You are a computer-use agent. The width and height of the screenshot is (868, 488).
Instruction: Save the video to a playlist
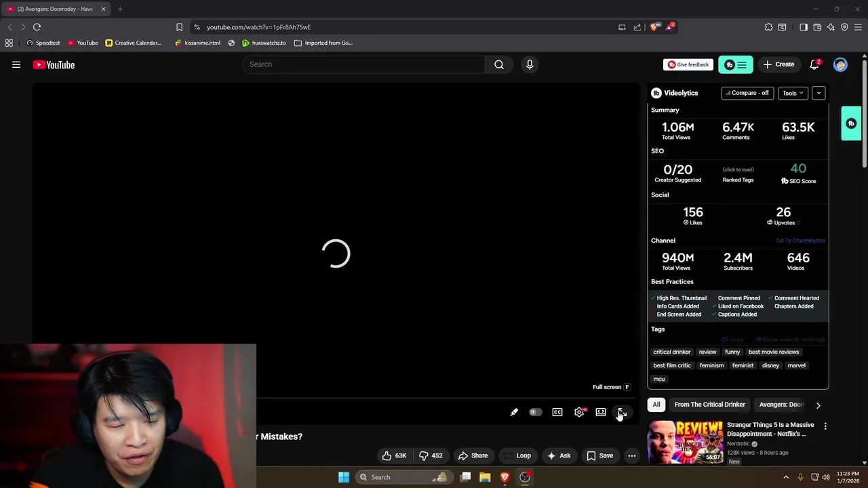(x=599, y=455)
